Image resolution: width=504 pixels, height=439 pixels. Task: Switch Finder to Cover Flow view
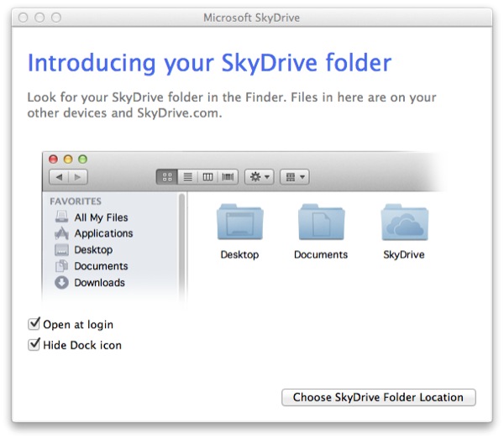228,177
